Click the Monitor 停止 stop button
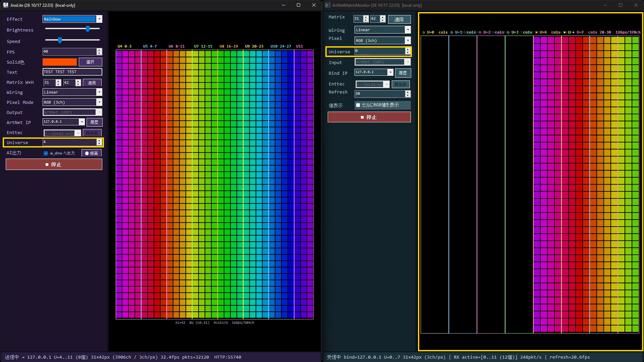 pos(369,117)
